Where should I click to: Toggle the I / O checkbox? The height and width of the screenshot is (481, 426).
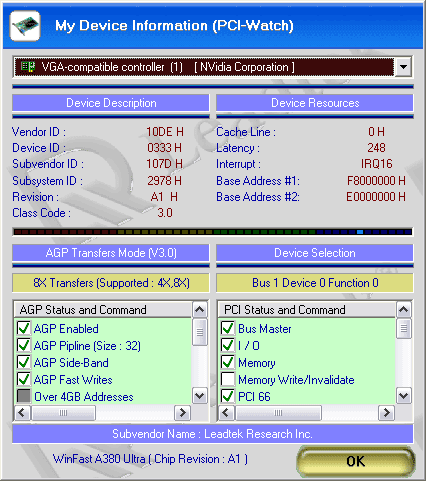tap(228, 345)
